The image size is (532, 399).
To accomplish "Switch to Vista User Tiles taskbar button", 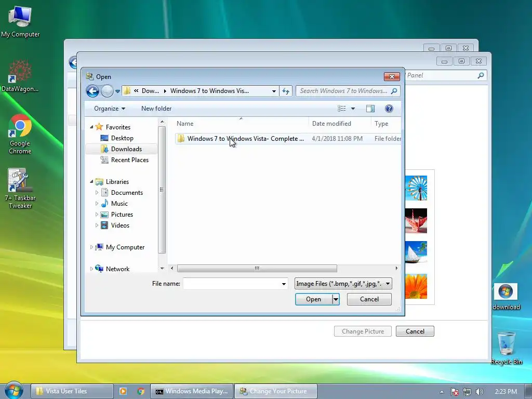I will point(72,391).
